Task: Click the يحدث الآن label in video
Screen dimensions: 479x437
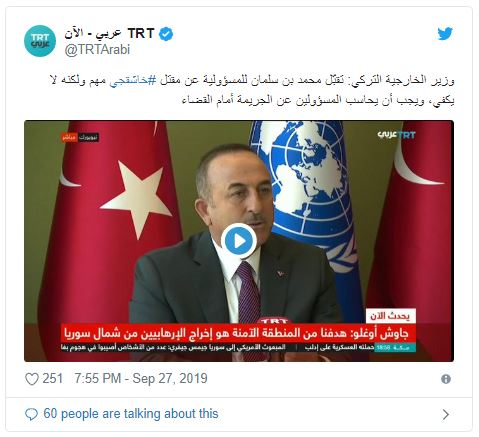Action: click(391, 316)
